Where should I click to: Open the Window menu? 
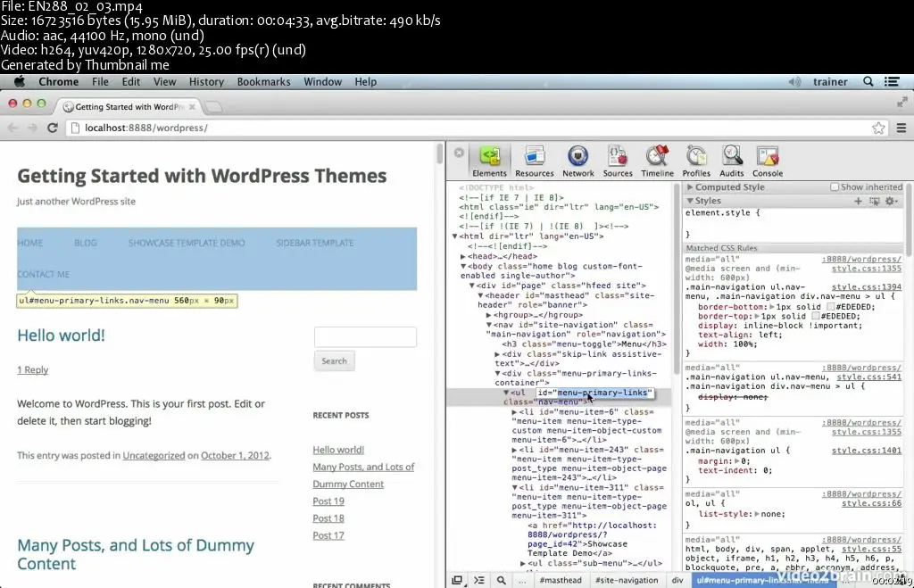click(322, 81)
